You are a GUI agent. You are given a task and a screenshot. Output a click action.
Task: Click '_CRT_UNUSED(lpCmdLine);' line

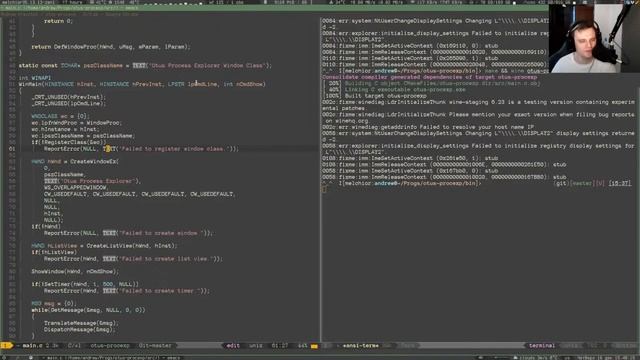pos(69,104)
